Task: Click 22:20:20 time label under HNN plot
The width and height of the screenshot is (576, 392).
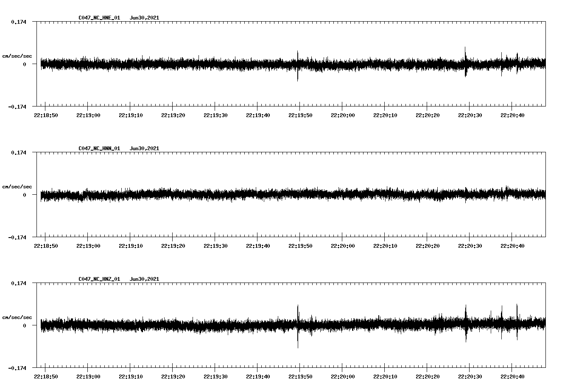Action: (428, 246)
